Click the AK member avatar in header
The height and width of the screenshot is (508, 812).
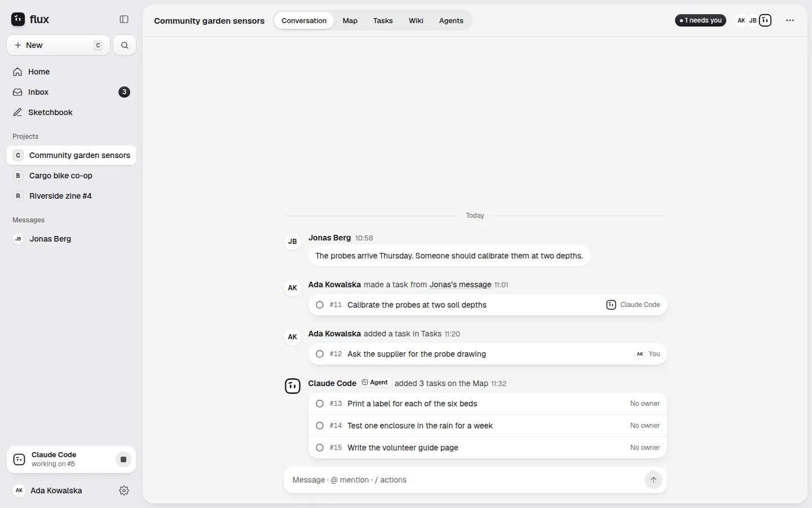742,20
